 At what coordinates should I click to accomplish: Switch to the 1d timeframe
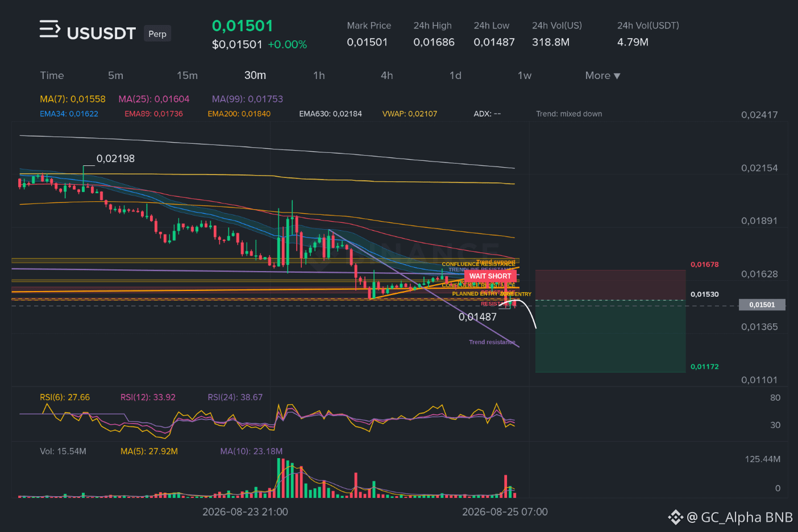click(455, 76)
